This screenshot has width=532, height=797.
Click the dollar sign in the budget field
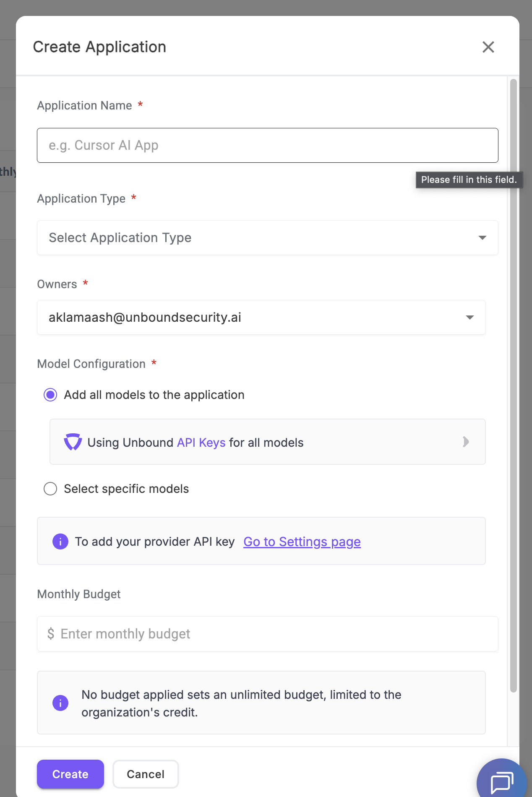(x=51, y=634)
